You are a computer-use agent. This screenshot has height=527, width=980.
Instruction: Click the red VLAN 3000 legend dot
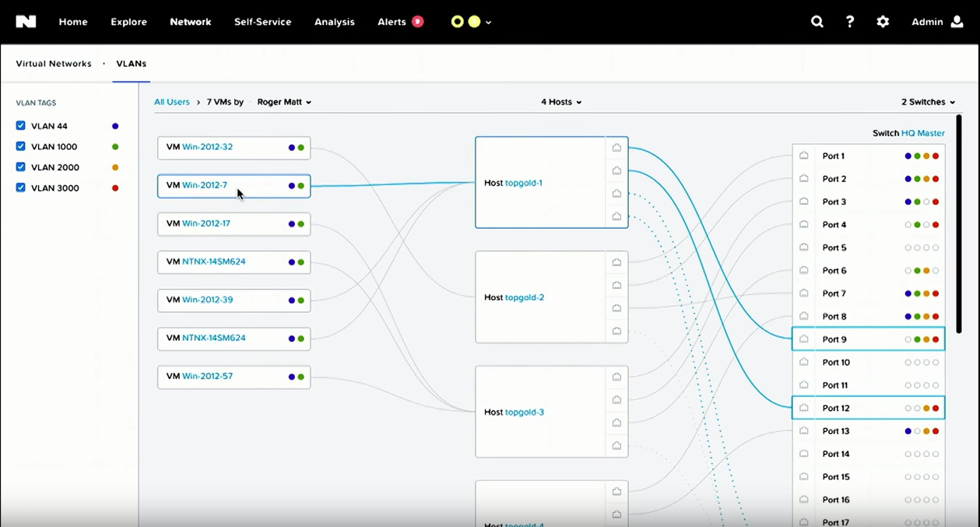(115, 188)
